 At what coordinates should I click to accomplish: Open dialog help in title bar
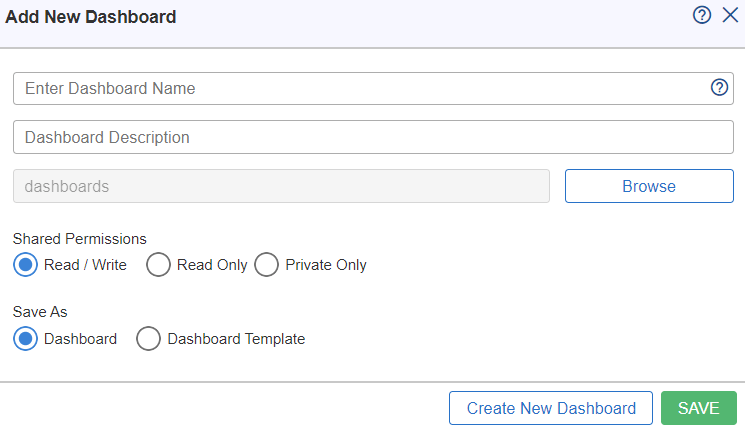(702, 15)
